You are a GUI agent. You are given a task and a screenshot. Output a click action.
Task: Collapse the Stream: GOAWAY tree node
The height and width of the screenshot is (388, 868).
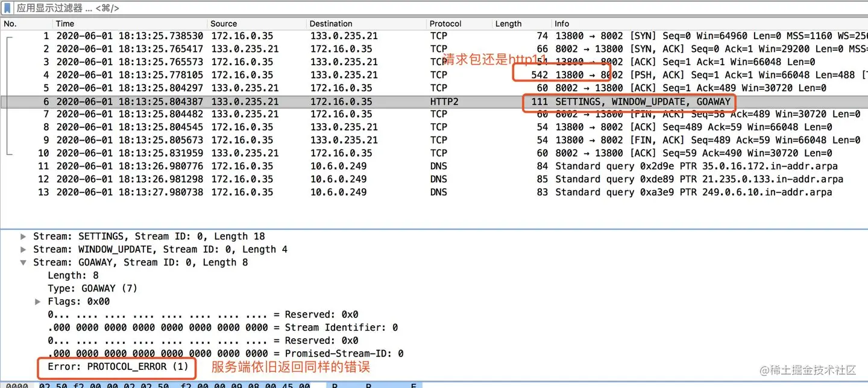click(24, 262)
